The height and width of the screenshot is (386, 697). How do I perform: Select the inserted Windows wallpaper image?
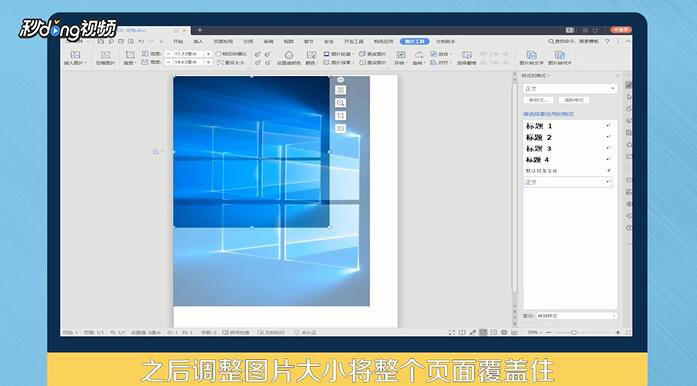[252, 152]
